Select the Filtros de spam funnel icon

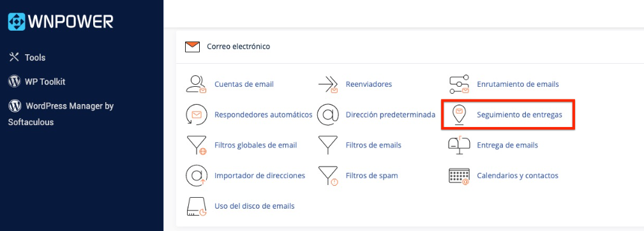[328, 175]
